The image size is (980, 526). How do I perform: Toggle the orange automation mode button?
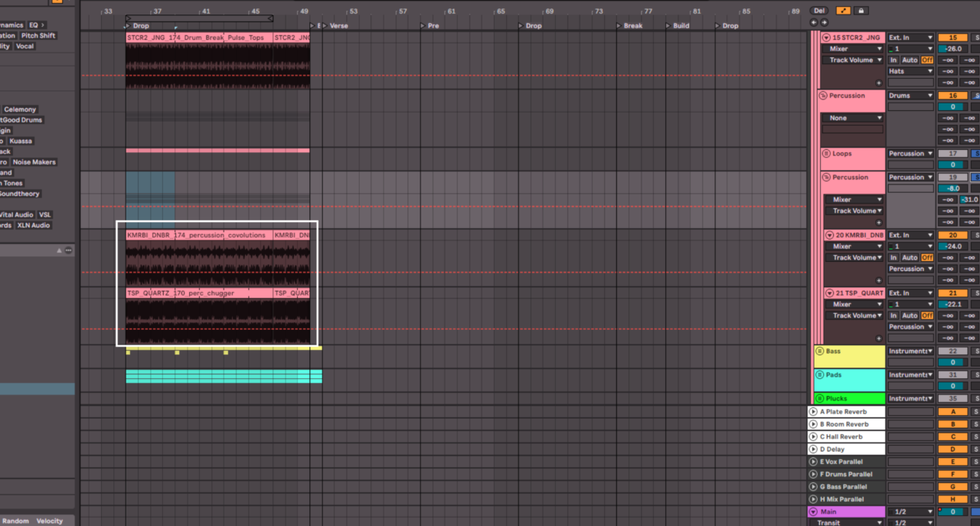click(x=843, y=11)
